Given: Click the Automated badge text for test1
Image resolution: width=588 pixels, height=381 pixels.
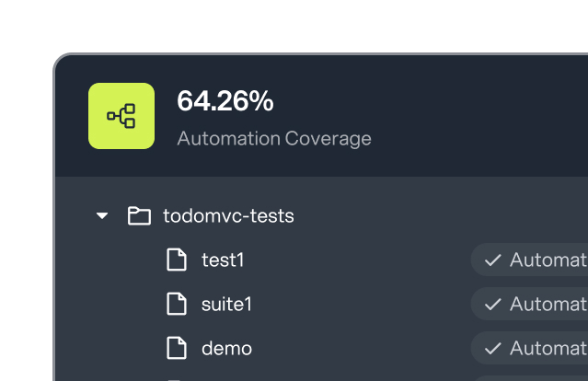Looking at the screenshot, I should pyautogui.click(x=548, y=260).
